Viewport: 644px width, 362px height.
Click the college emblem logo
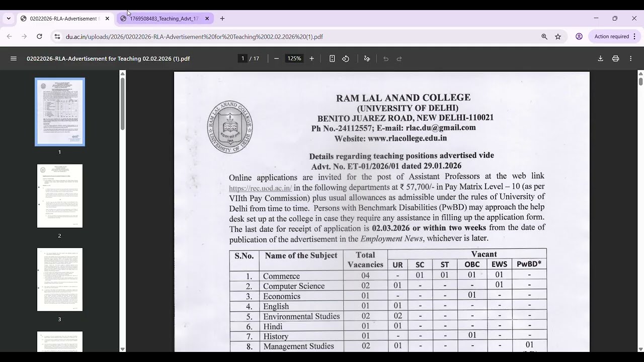[230, 127]
